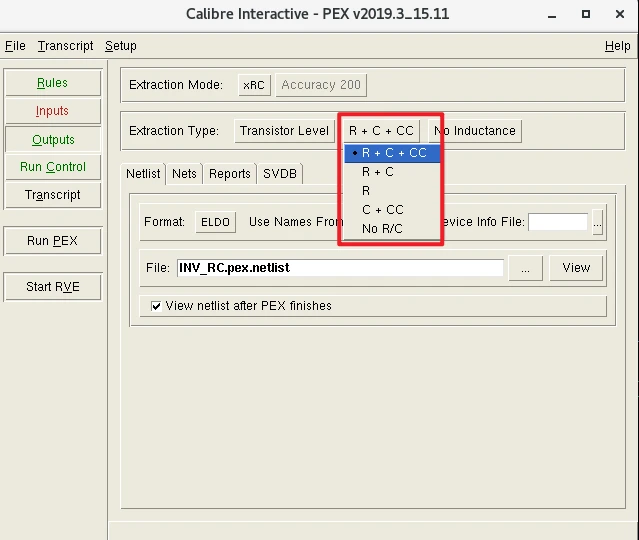639x540 pixels.
Task: Click Run PEX button
Action: (x=53, y=241)
